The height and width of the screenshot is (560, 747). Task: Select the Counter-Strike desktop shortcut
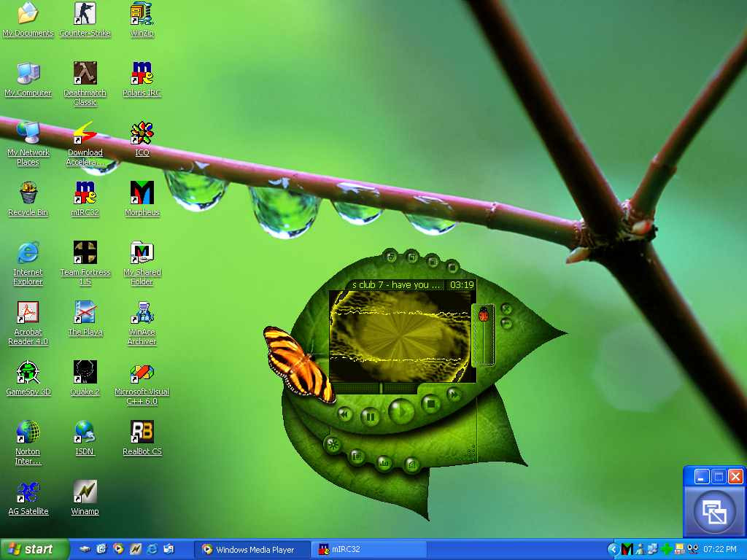point(85,20)
